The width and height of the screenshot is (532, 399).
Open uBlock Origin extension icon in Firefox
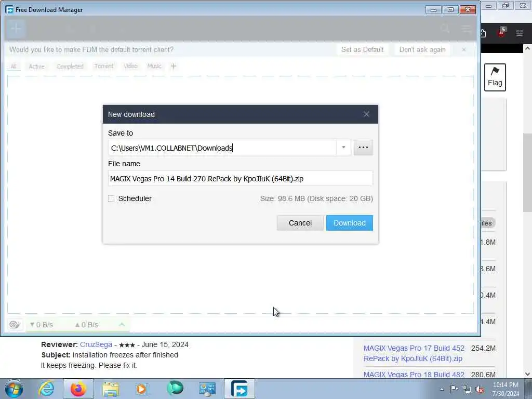pyautogui.click(x=501, y=33)
